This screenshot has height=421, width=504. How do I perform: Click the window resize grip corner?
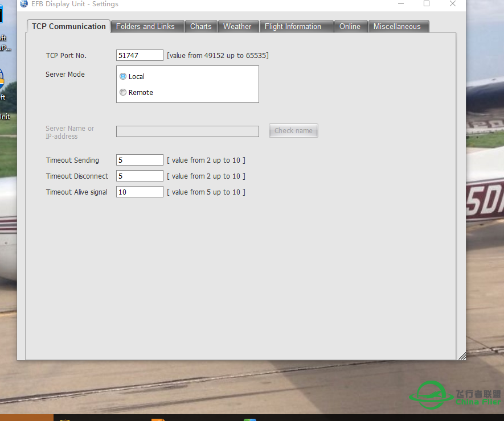(x=462, y=356)
